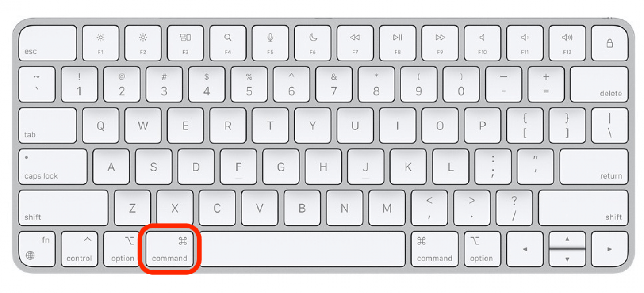Click the space bar

click(x=303, y=249)
